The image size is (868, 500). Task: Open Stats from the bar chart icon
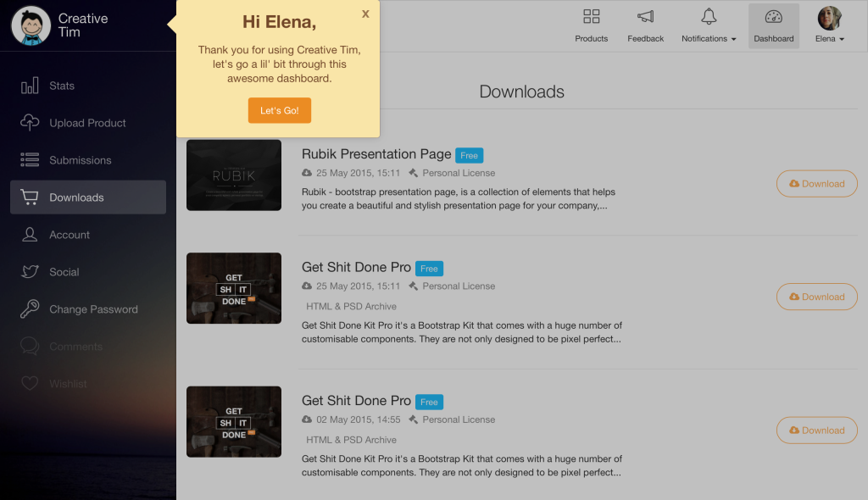coord(30,86)
